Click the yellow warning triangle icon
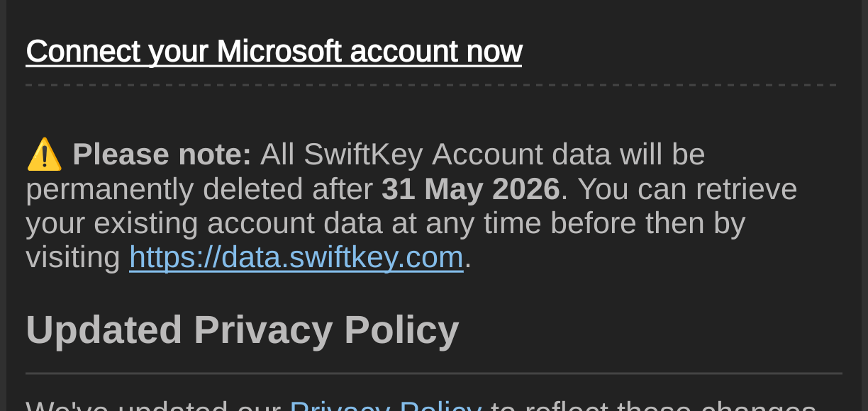 (x=44, y=154)
